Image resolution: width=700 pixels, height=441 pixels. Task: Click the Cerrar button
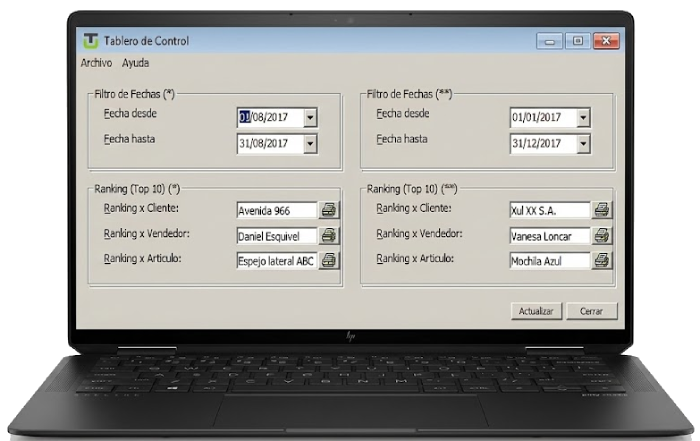(x=591, y=311)
